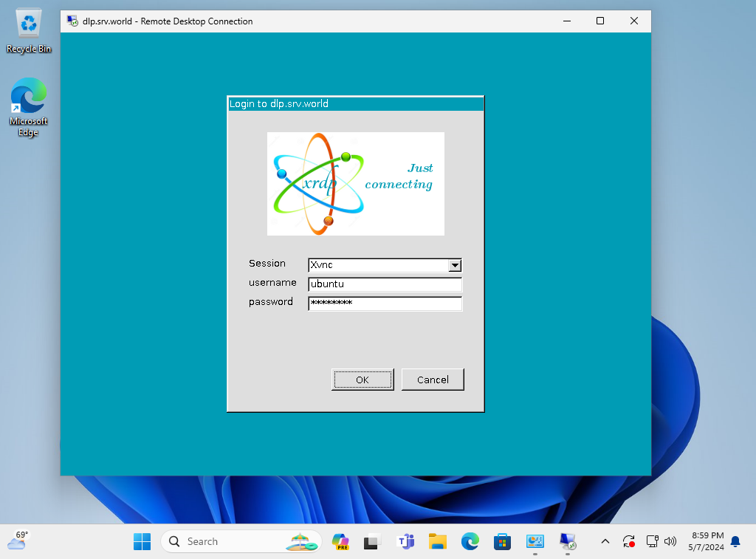Viewport: 756px width, 559px height.
Task: Open Copilot preview from the taskbar
Action: (340, 542)
